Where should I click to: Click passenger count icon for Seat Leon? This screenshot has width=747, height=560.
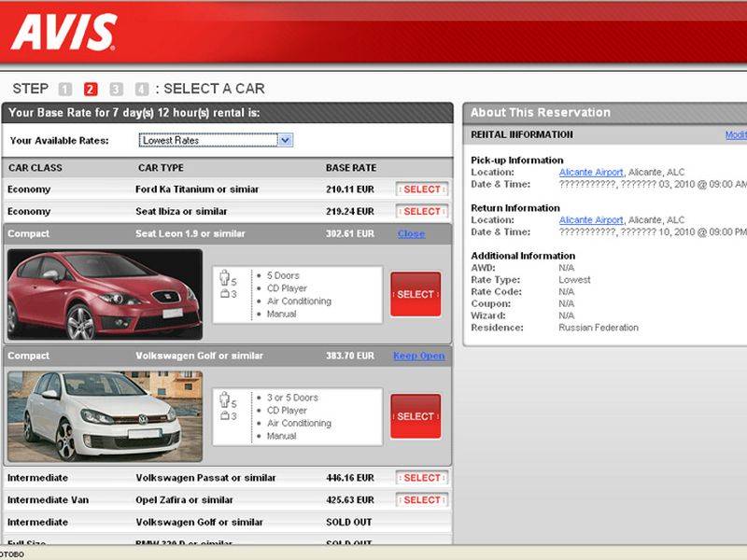(x=224, y=277)
